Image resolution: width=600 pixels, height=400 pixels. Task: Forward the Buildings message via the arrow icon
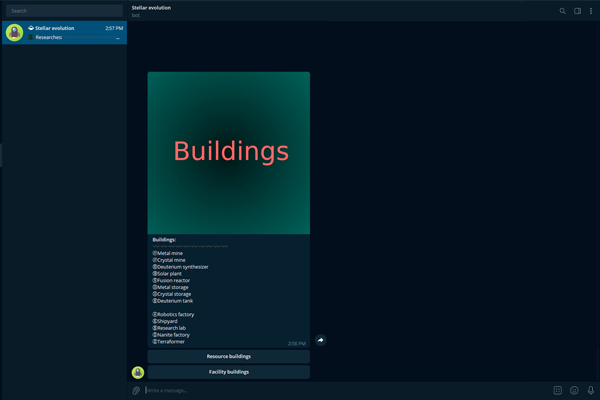click(x=320, y=340)
